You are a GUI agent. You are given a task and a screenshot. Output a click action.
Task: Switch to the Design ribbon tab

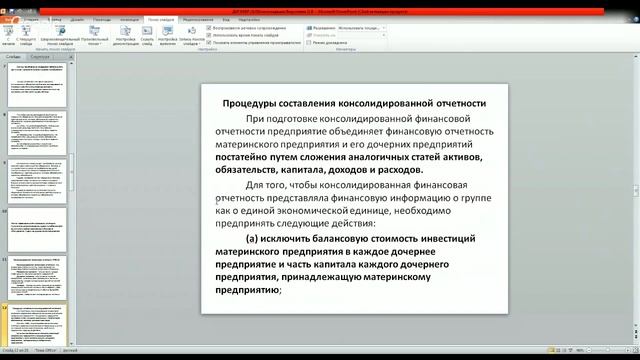[77, 20]
